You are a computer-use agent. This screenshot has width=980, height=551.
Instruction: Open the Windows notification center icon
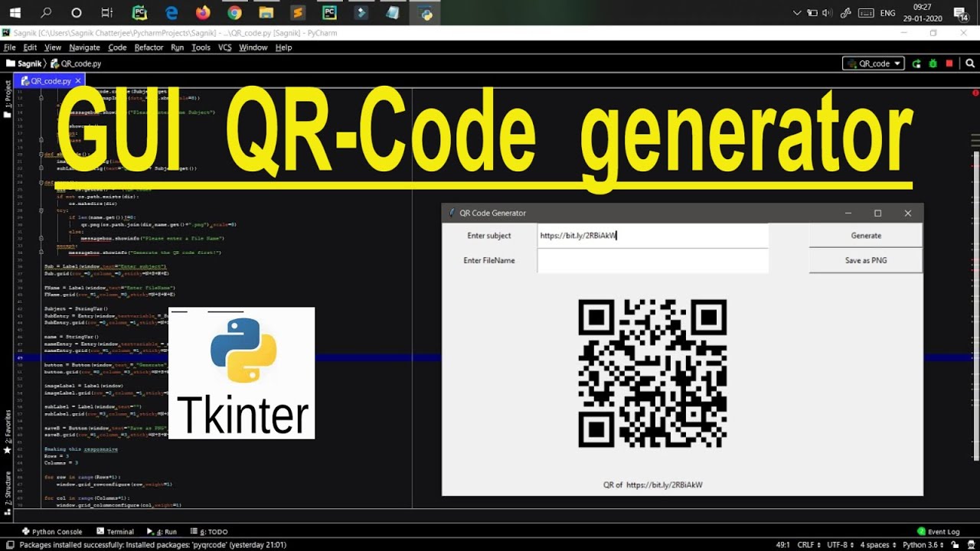point(960,13)
